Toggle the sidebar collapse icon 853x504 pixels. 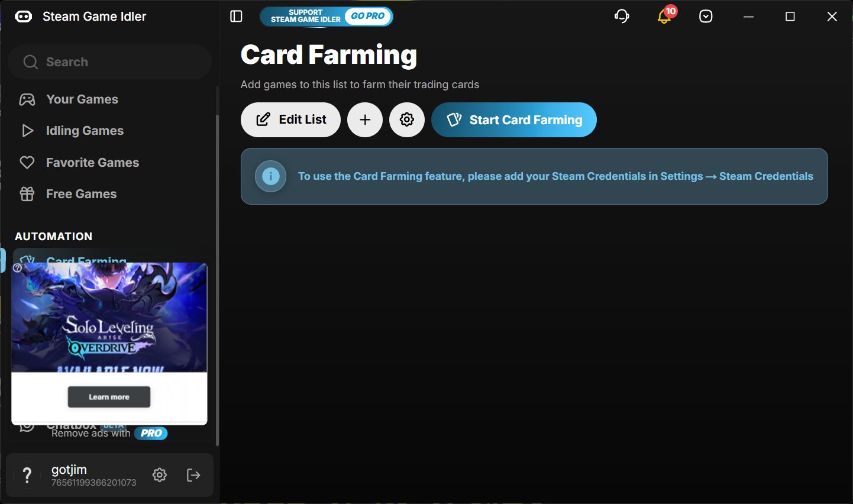pos(236,17)
